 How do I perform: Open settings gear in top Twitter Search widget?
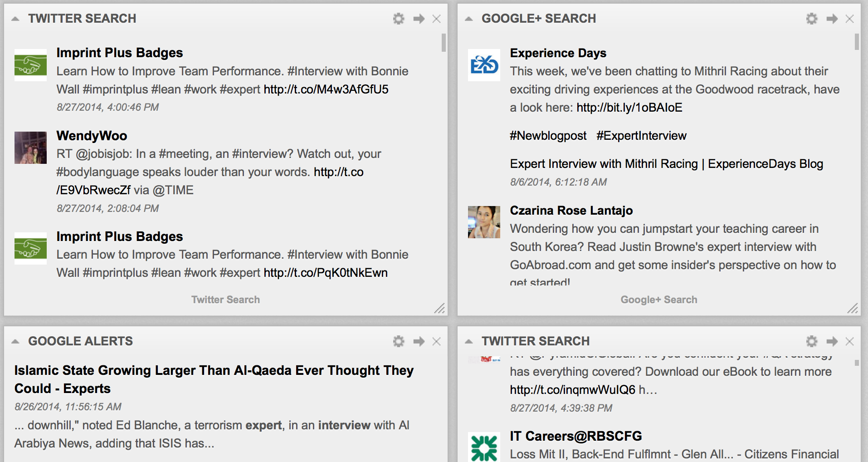[398, 19]
